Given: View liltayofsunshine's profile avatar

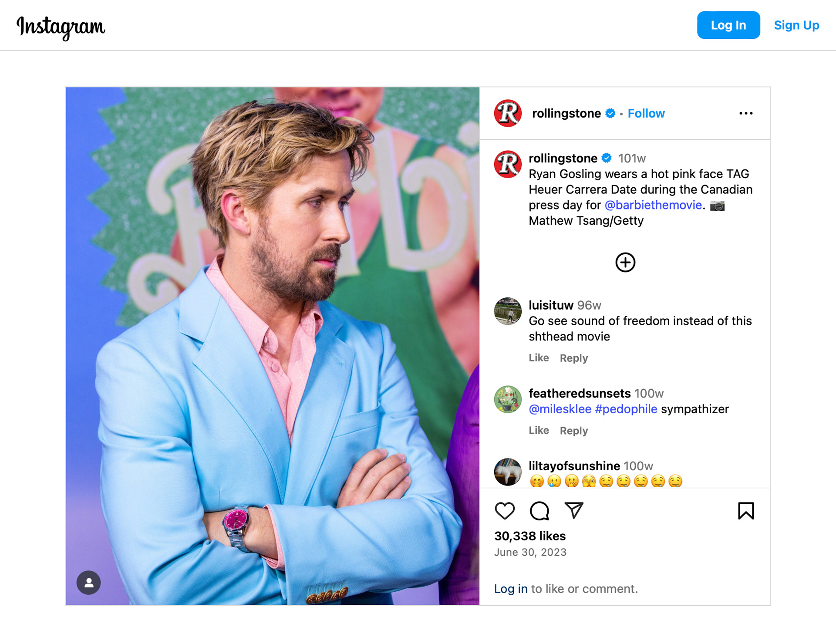Looking at the screenshot, I should coord(508,472).
